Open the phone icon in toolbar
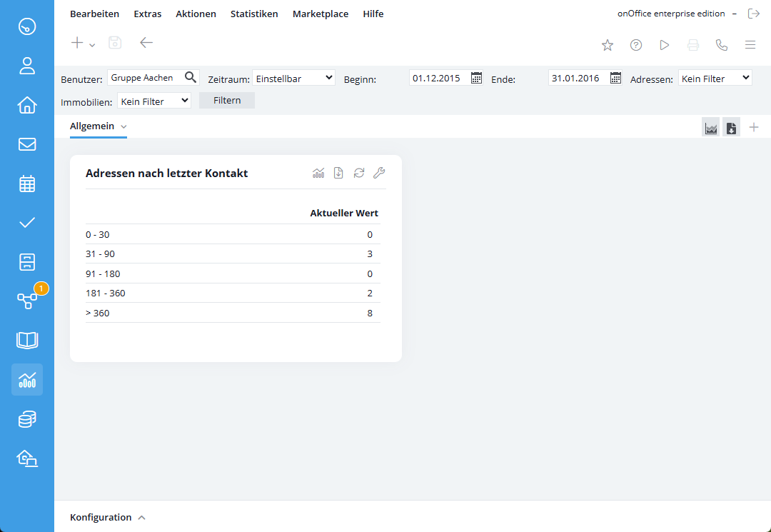The height and width of the screenshot is (532, 771). pyautogui.click(x=722, y=45)
